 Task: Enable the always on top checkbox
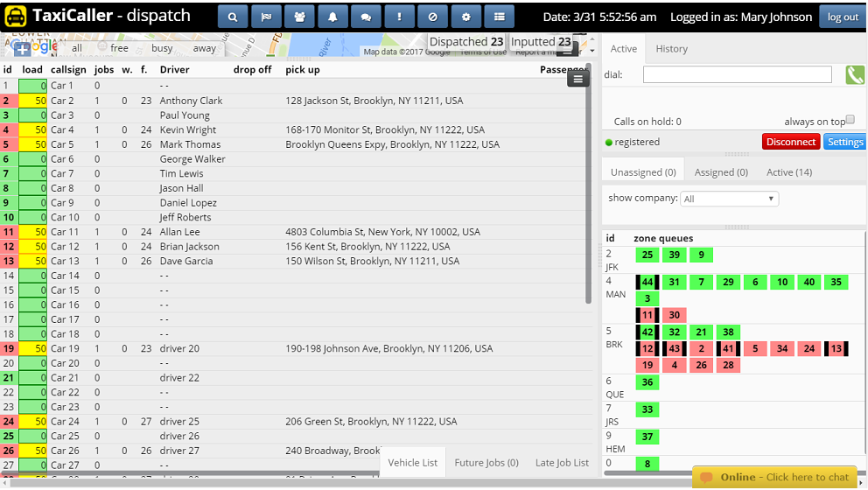click(x=850, y=120)
